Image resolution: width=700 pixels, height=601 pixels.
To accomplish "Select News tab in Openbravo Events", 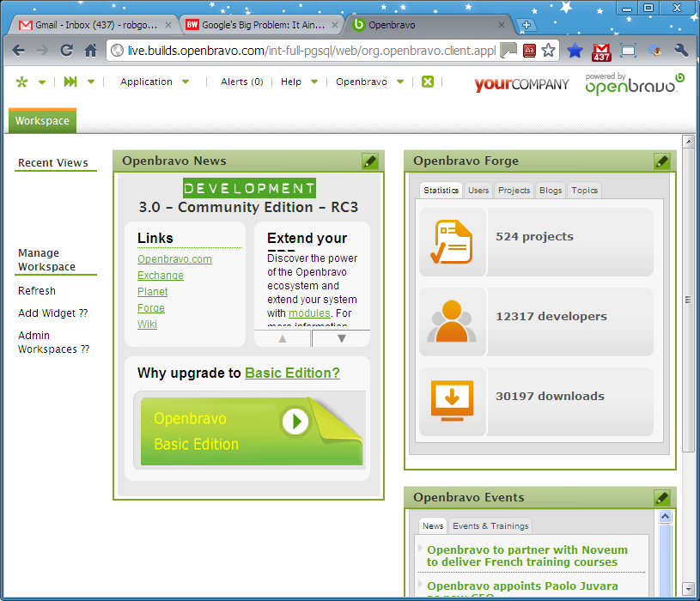I will (433, 526).
